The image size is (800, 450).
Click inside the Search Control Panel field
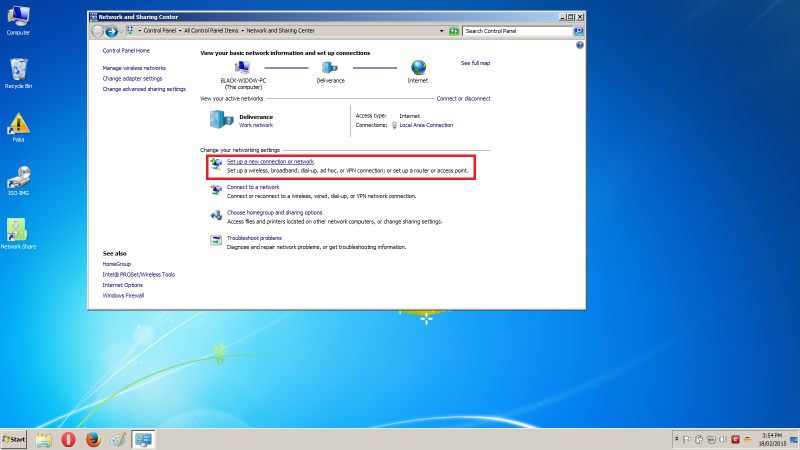[x=515, y=31]
